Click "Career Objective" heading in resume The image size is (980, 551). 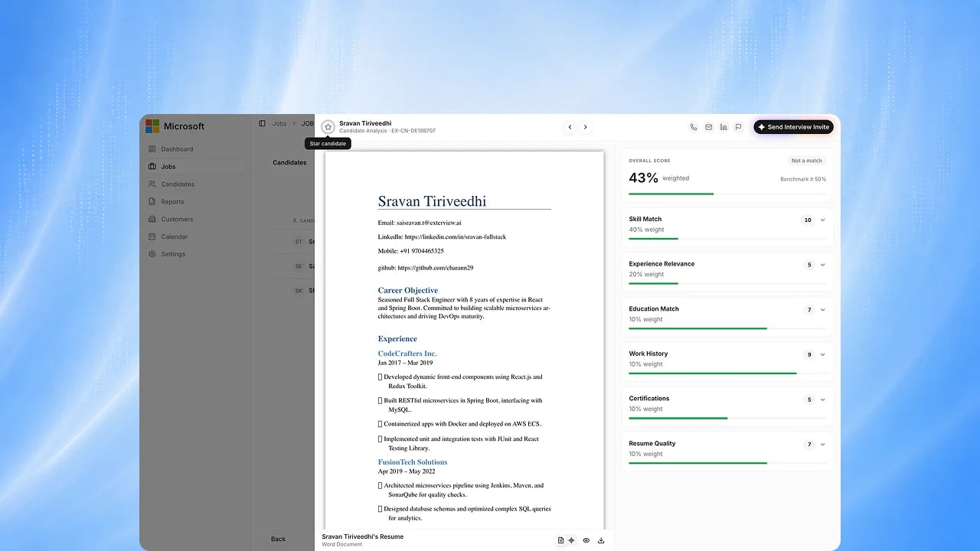408,290
